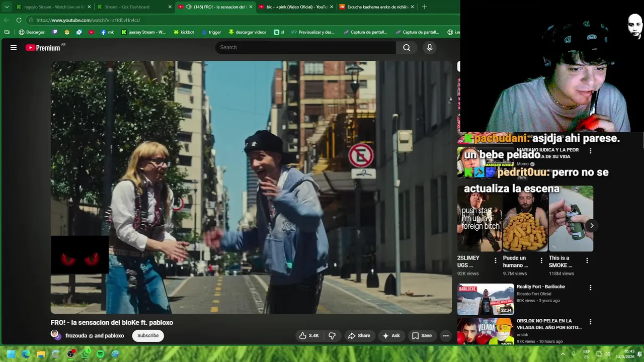644x362 pixels.
Task: Dislike the FRO! video
Action: (x=332, y=336)
